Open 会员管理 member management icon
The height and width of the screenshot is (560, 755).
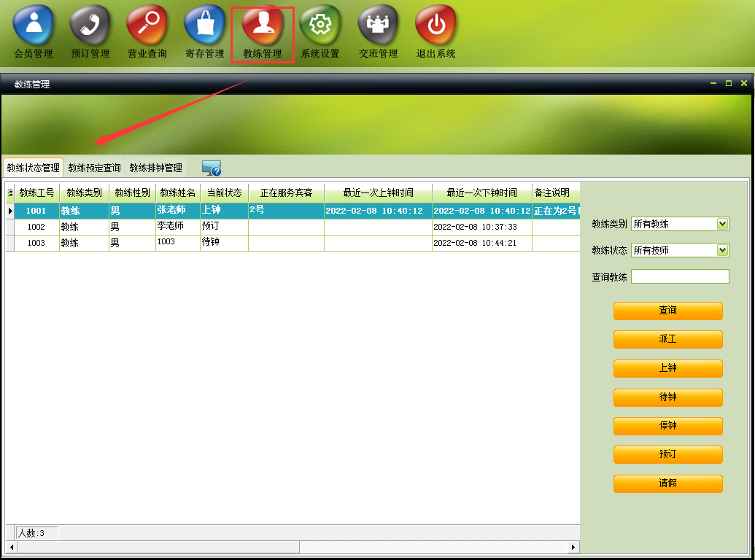pyautogui.click(x=34, y=33)
